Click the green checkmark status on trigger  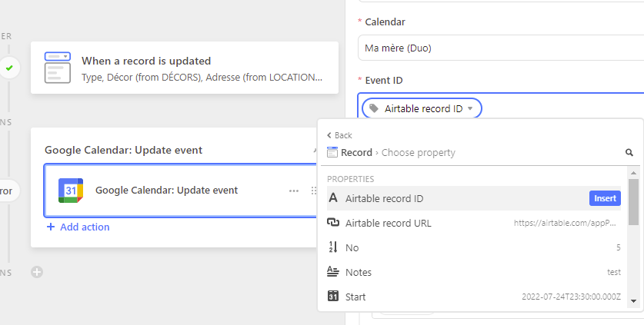coord(9,68)
